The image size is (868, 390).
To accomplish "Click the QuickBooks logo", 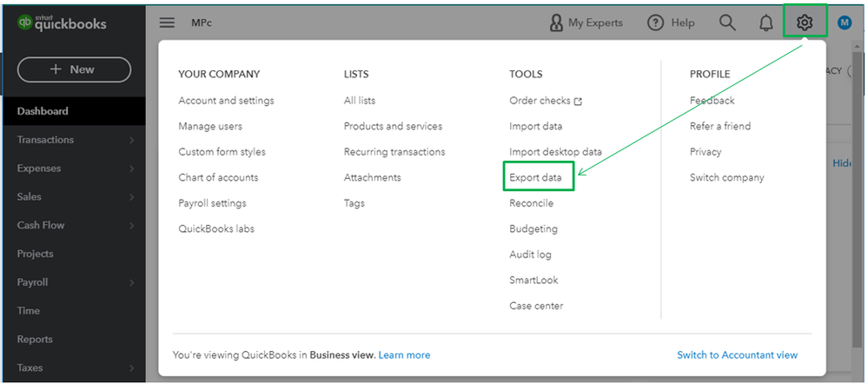I will click(x=62, y=23).
